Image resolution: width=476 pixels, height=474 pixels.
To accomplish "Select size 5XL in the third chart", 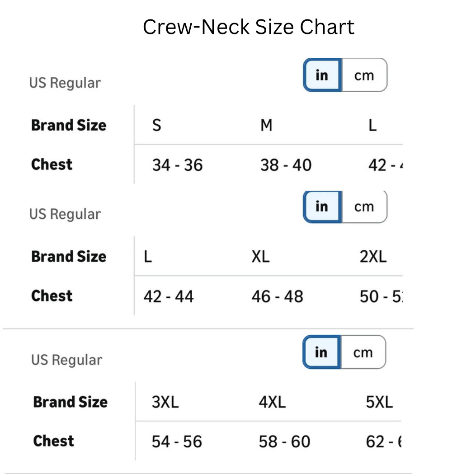I will [x=379, y=402].
